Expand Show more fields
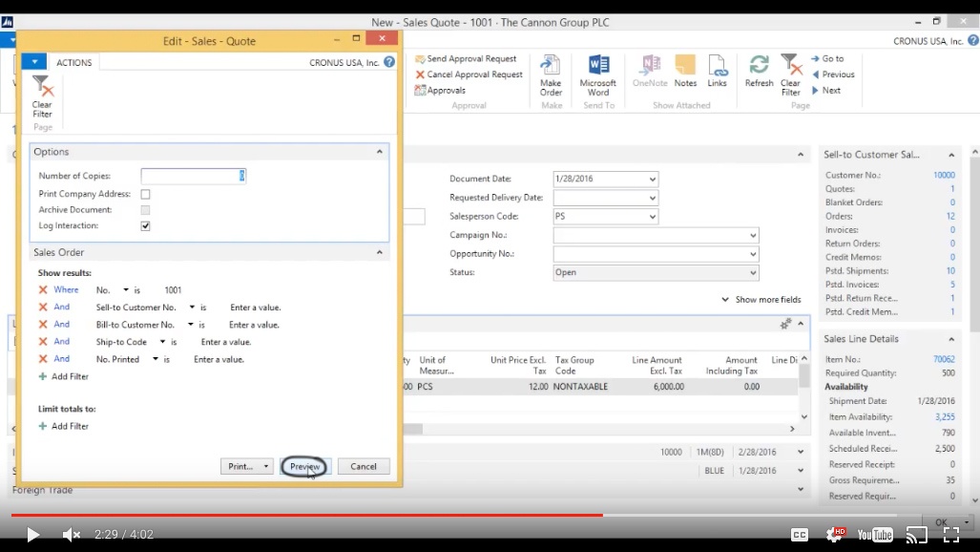Viewport: 980px width, 552px height. 761,299
